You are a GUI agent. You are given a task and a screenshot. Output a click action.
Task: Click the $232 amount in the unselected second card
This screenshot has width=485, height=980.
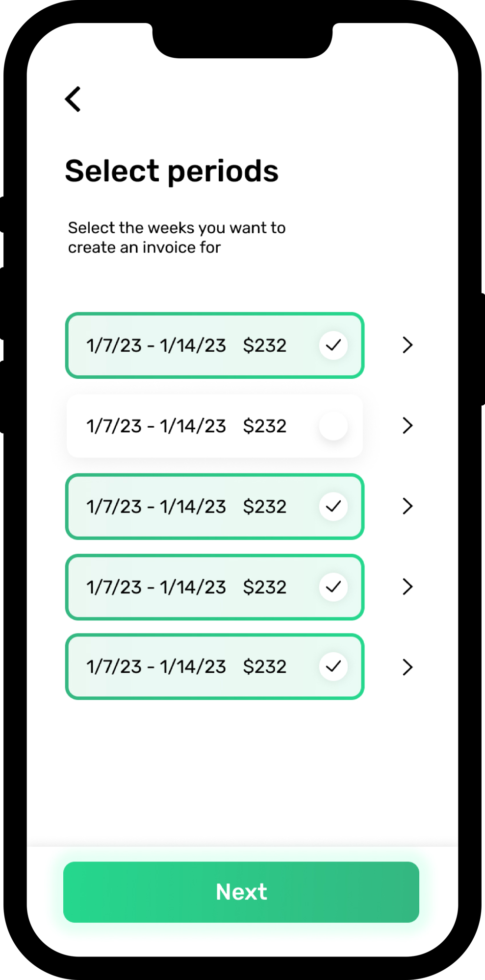pyautogui.click(x=265, y=426)
